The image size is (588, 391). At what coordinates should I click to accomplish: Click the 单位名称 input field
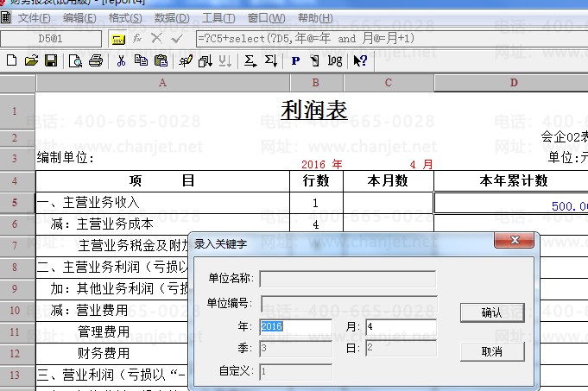[348, 279]
